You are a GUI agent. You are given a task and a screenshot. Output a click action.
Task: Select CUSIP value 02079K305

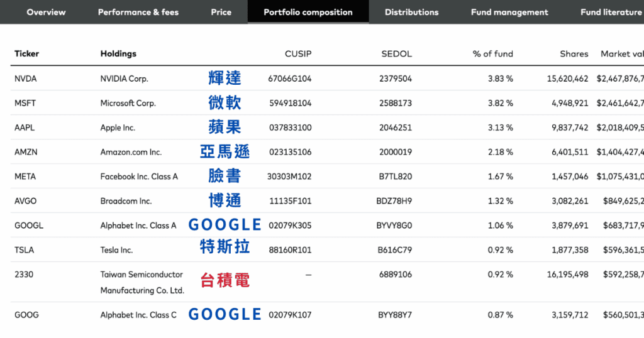click(x=290, y=226)
